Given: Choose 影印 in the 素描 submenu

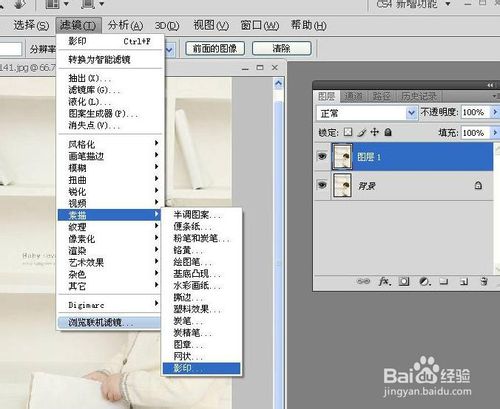Looking at the screenshot, I should (201, 368).
